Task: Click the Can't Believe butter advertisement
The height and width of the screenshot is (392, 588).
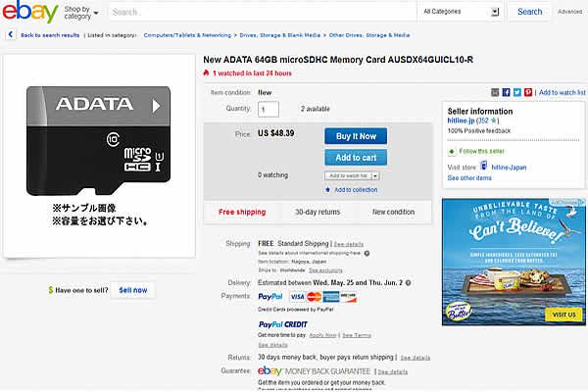Action: 514,262
